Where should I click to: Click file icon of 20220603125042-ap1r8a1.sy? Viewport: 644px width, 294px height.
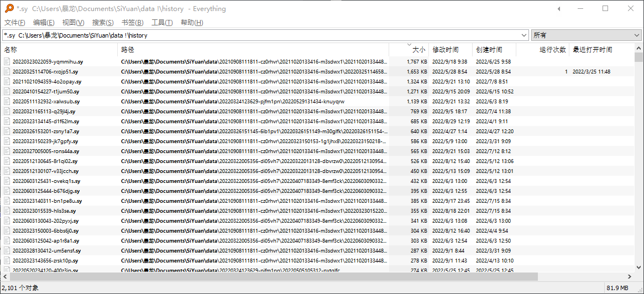[x=7, y=240]
